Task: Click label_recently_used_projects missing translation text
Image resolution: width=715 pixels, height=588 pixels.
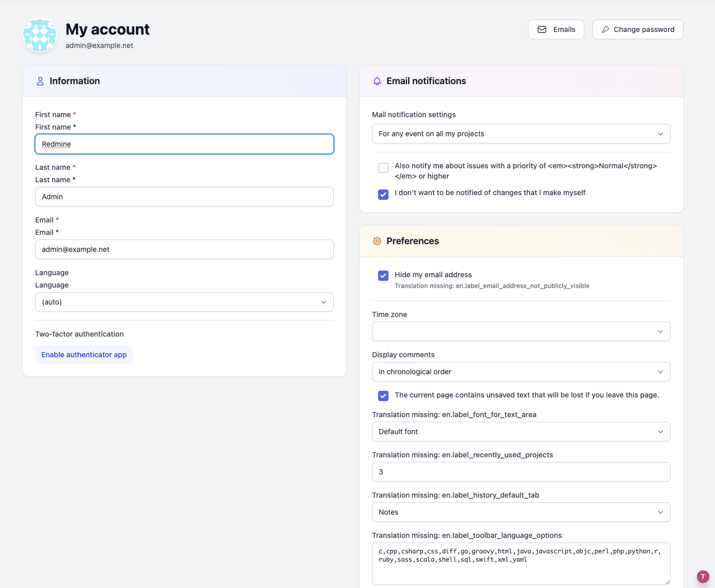Action: click(462, 455)
